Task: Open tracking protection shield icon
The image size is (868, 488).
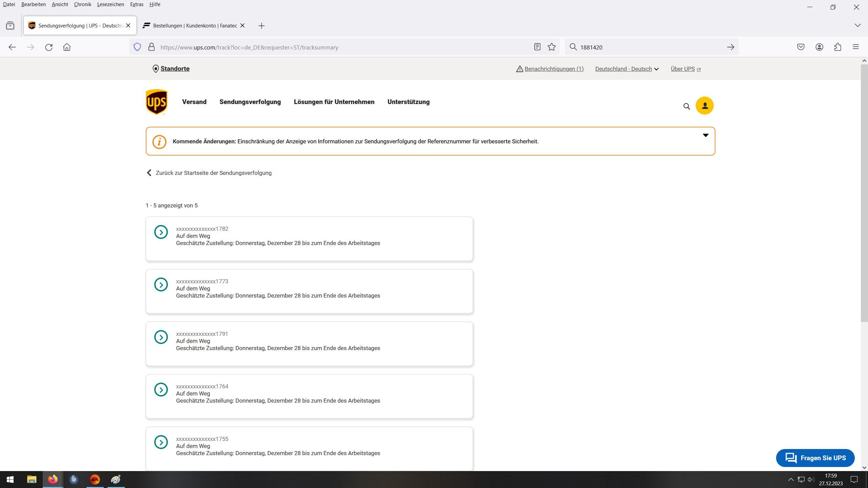Action: [137, 47]
